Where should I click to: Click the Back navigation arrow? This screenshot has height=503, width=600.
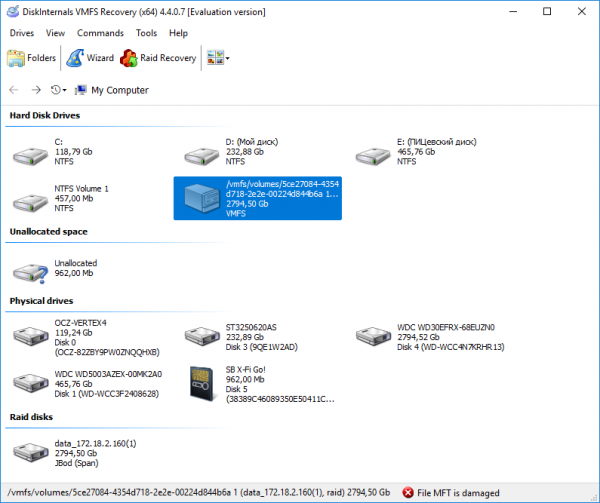point(14,90)
